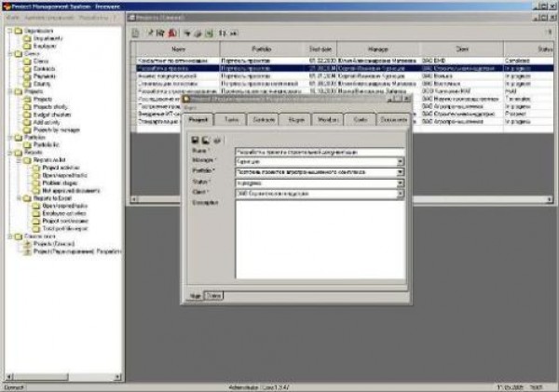The image size is (559, 392).
Task: Click the left arrow of Projects table scrollbar
Action: 134,199
